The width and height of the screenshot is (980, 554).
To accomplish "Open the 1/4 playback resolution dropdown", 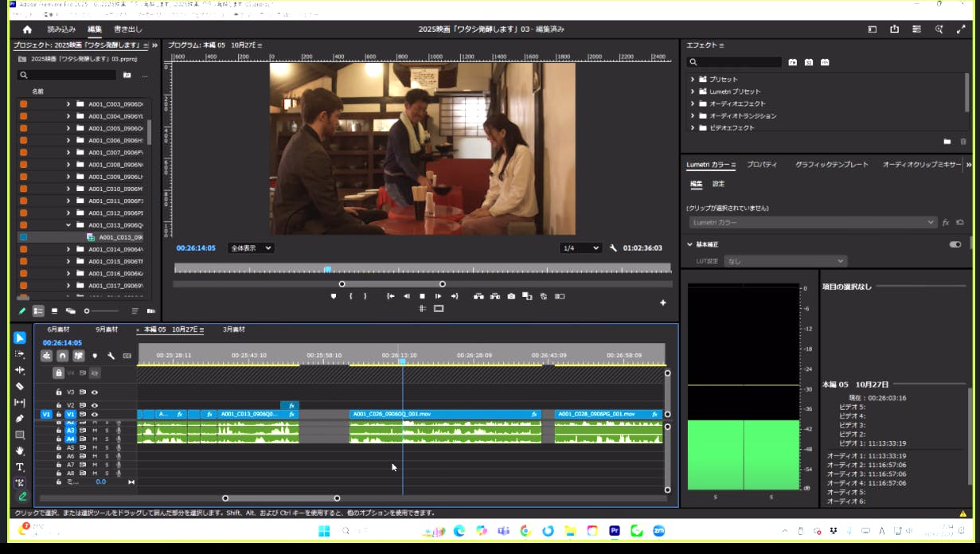I will [x=580, y=248].
